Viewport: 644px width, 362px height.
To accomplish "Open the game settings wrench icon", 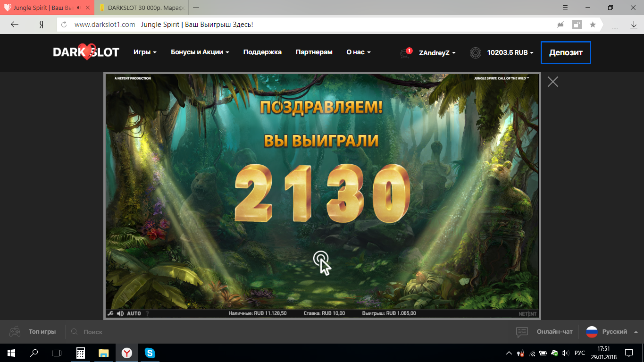I will (x=110, y=313).
